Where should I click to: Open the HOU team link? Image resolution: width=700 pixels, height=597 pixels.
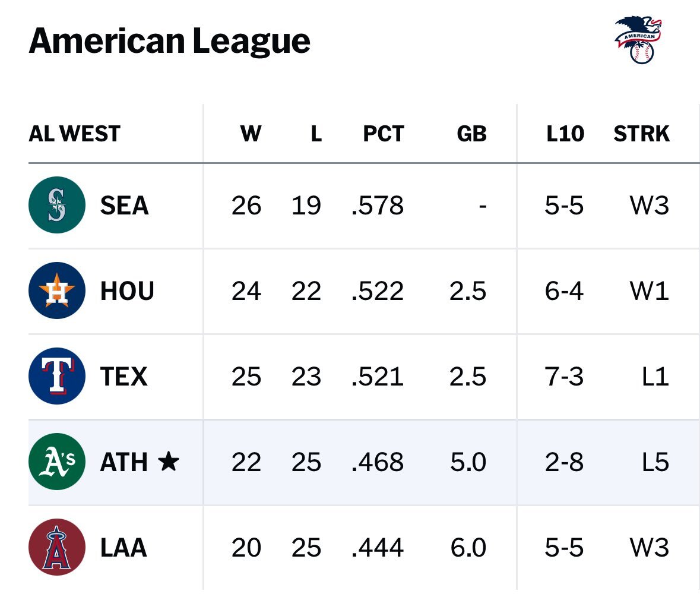coord(127,291)
